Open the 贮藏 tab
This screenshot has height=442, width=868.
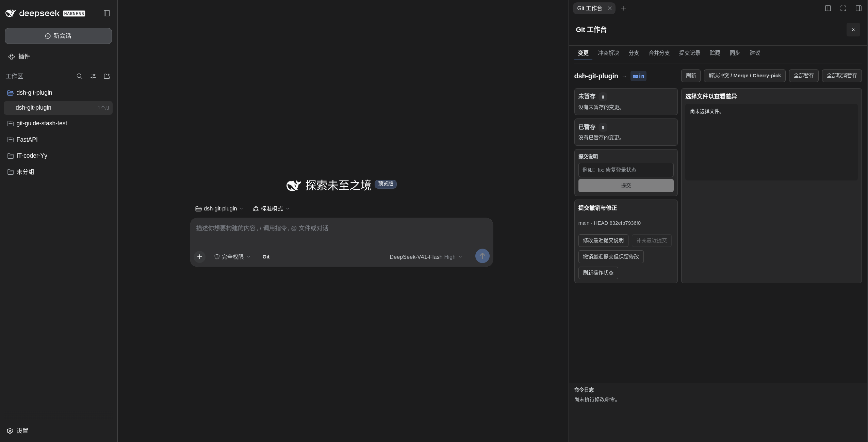(715, 53)
